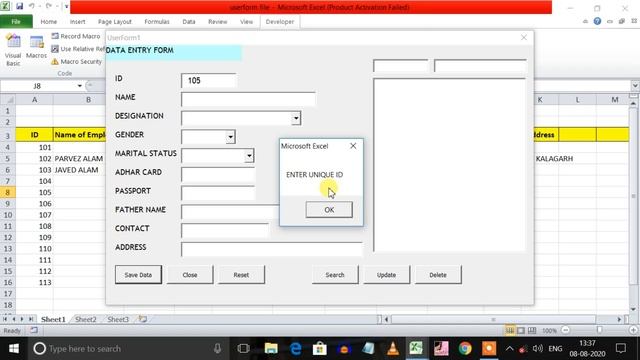Screen dimensions: 640x360
Task: Switch to the Sheet2 tab
Action: 86,320
